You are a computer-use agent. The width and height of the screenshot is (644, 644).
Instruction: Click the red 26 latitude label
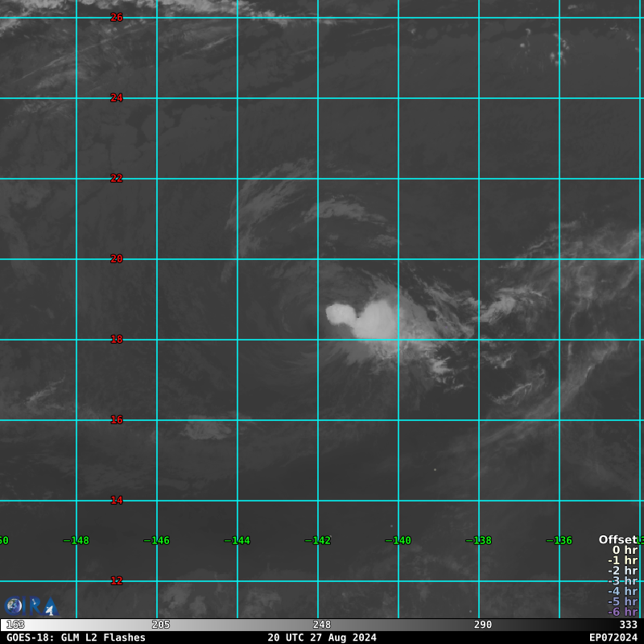(117, 17)
